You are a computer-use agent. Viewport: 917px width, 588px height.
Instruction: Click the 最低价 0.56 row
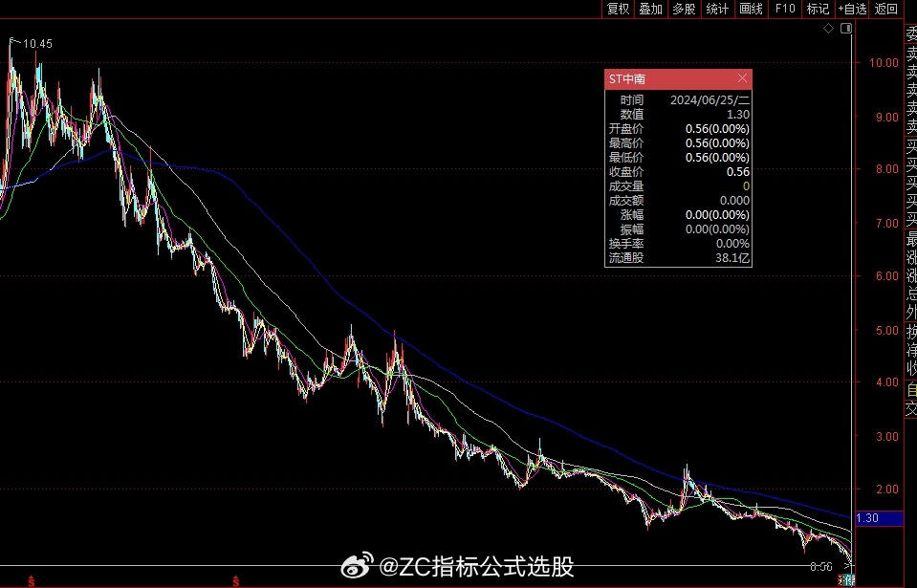(x=678, y=157)
